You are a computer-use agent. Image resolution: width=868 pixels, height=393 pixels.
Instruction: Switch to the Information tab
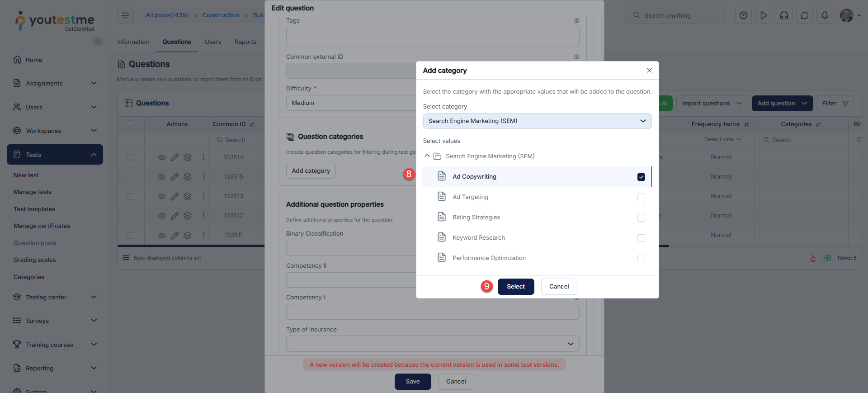click(133, 42)
